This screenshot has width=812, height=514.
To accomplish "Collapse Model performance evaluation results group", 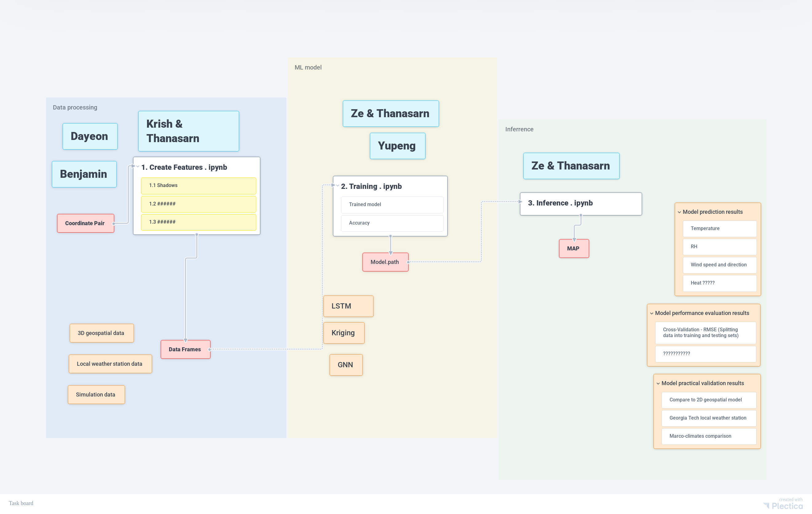I will (651, 313).
